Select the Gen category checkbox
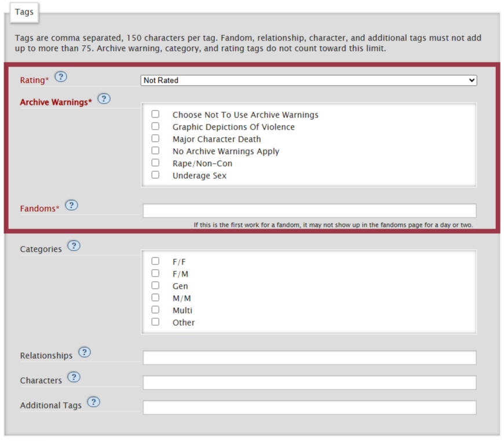This screenshot has height=441, width=504. pos(155,285)
